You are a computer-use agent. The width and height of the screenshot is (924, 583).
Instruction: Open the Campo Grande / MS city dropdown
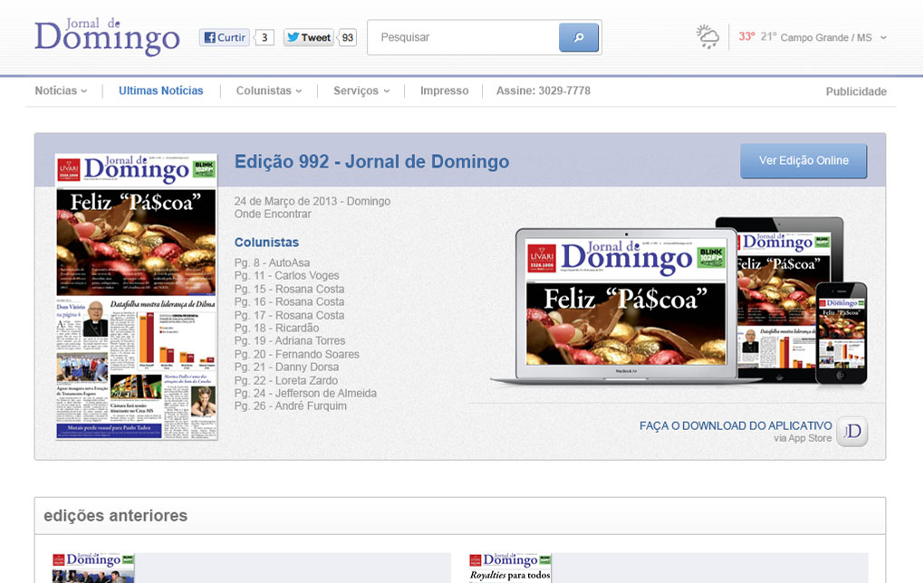[x=833, y=38]
